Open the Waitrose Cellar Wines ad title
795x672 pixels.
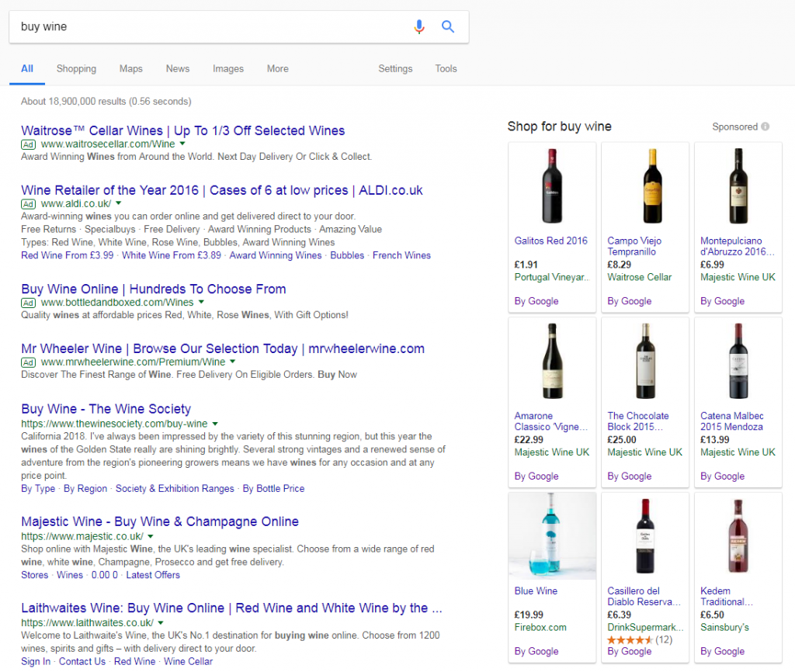tap(183, 130)
